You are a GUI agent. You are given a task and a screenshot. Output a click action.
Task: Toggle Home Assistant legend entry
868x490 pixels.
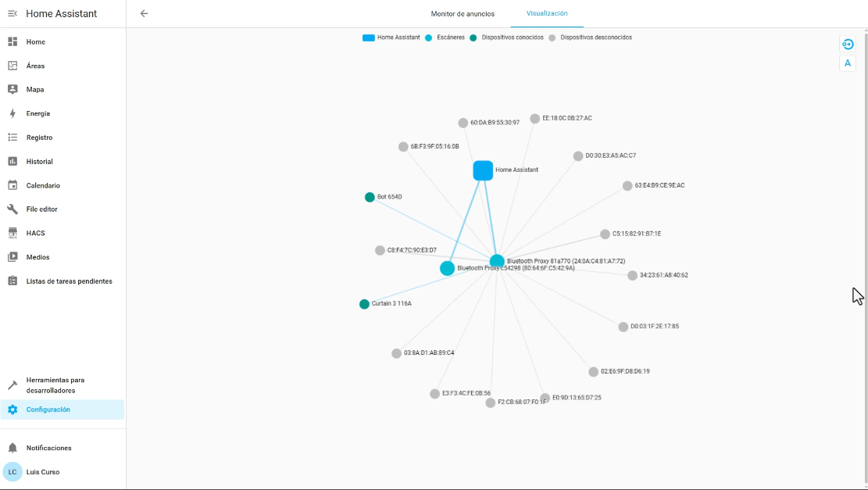pyautogui.click(x=391, y=38)
